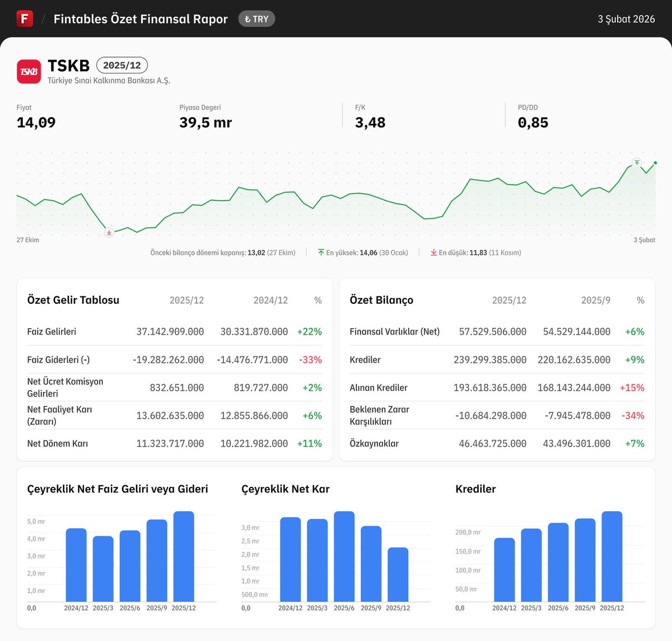This screenshot has height=641, width=672.
Task: Click the TRY currency badge
Action: tap(256, 19)
